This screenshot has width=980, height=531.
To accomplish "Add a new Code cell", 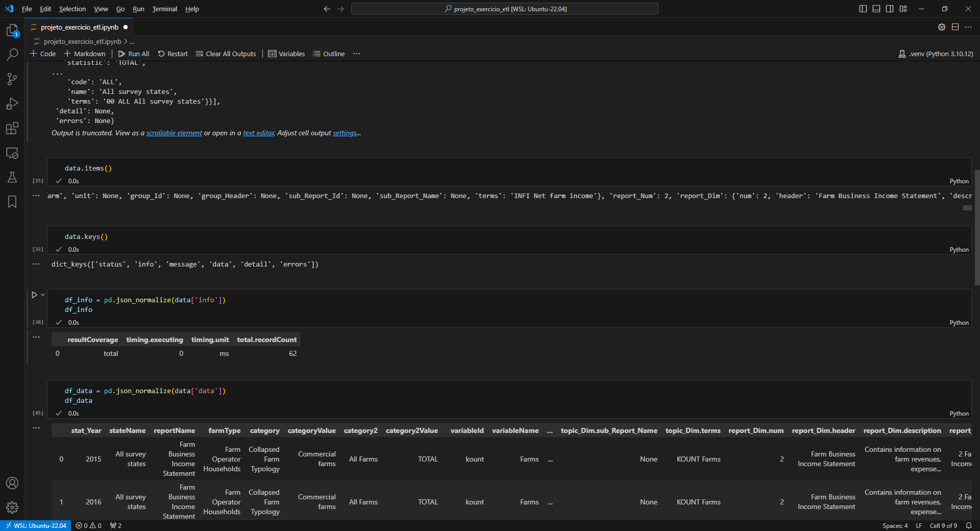I will point(43,54).
